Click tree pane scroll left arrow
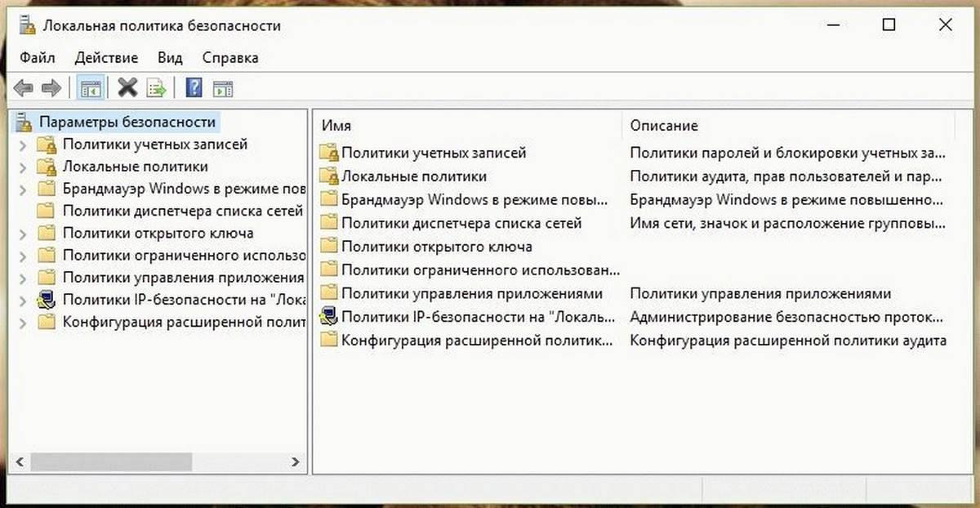The width and height of the screenshot is (980, 508). pyautogui.click(x=21, y=462)
